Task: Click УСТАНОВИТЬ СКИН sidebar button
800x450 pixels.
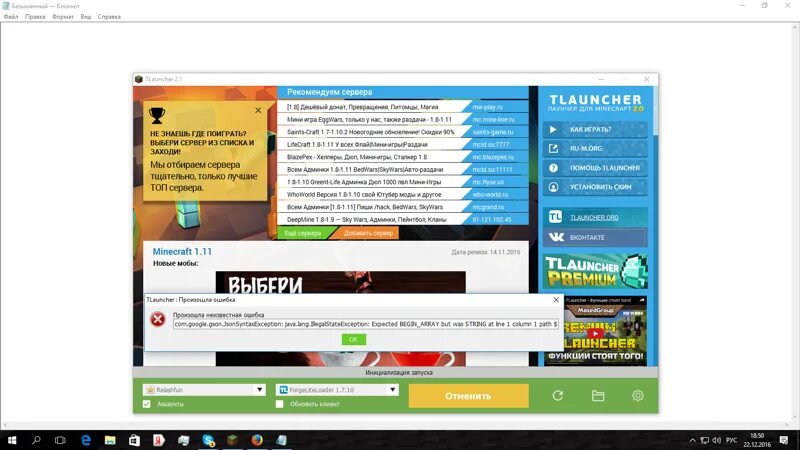Action: click(595, 187)
